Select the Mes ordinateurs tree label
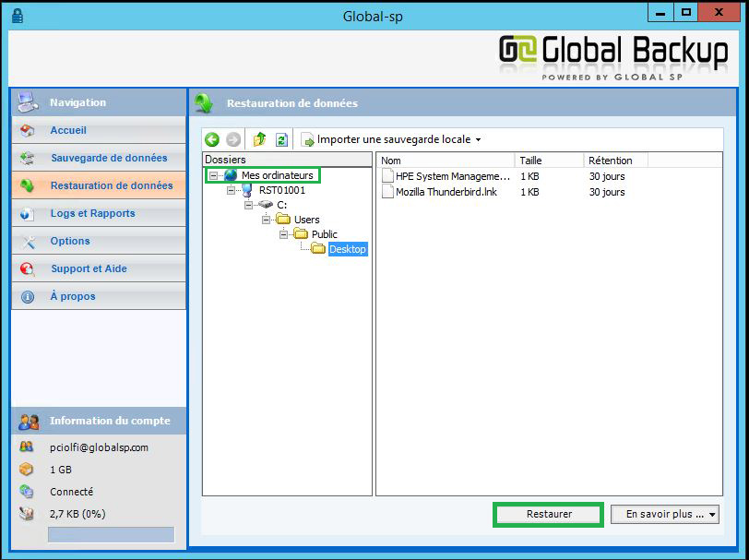 pyautogui.click(x=277, y=175)
